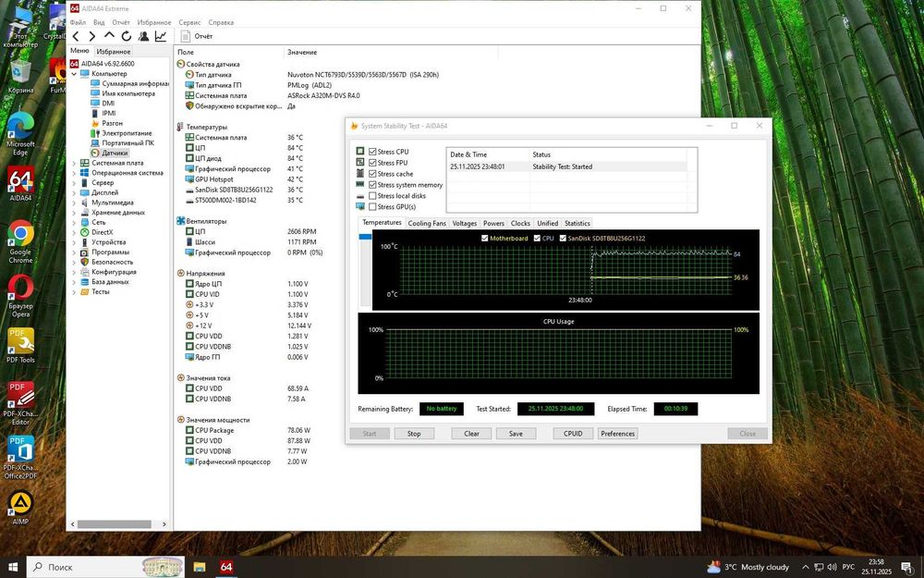Open AIDA64 desktop shortcut icon
924x578 pixels.
point(20,183)
